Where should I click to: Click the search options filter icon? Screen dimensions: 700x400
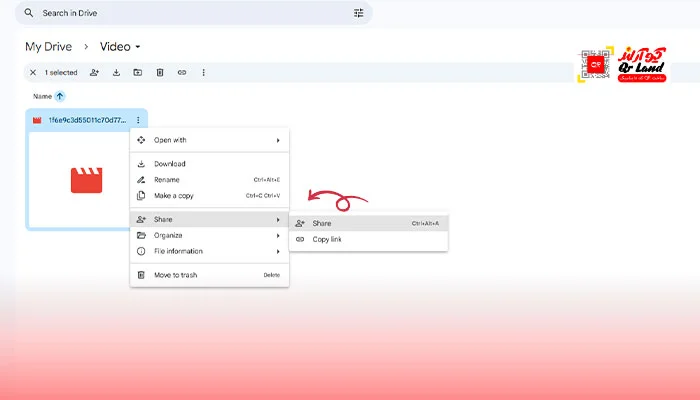click(x=359, y=13)
